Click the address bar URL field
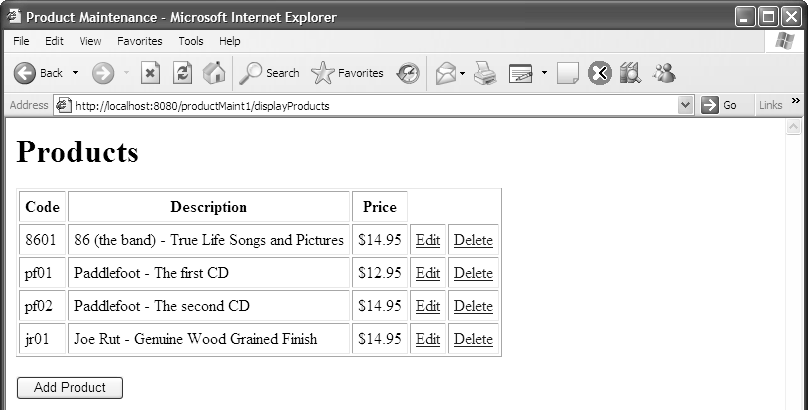The width and height of the screenshot is (808, 410). [x=370, y=105]
